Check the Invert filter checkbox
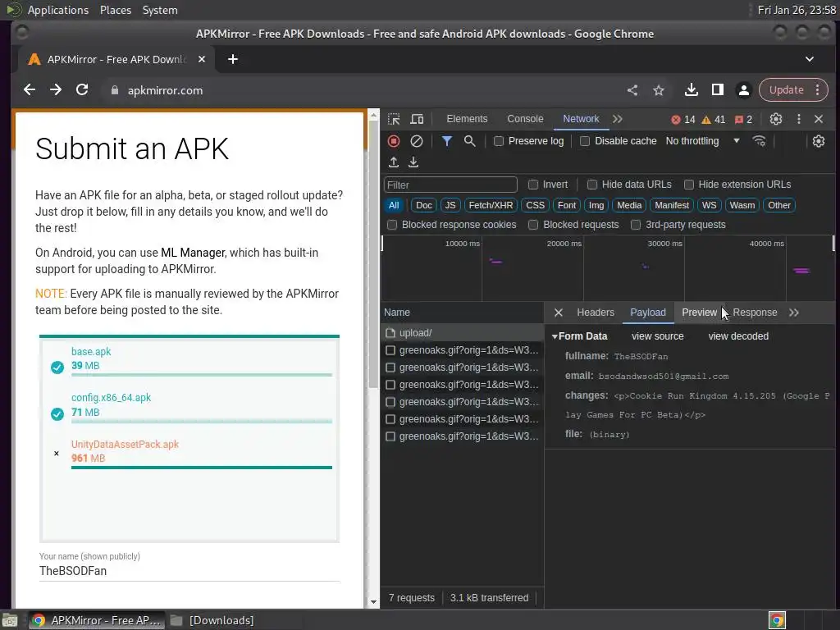840x630 pixels. 533,185
